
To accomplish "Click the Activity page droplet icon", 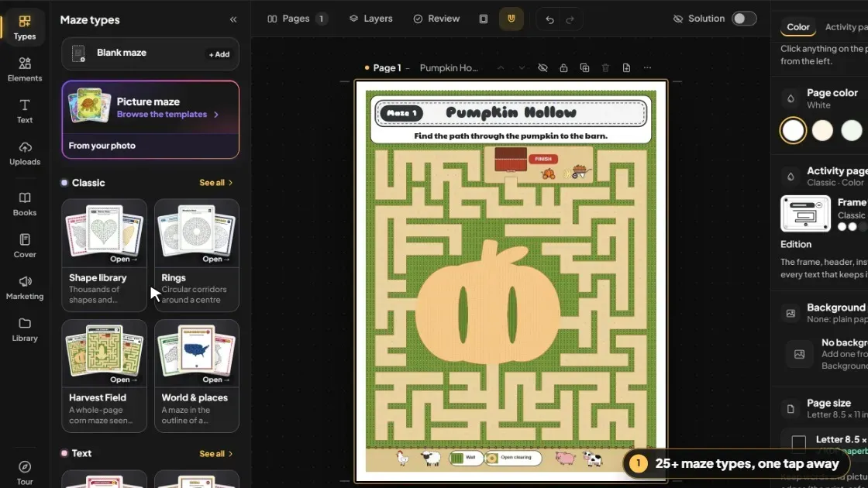I will coord(790,177).
